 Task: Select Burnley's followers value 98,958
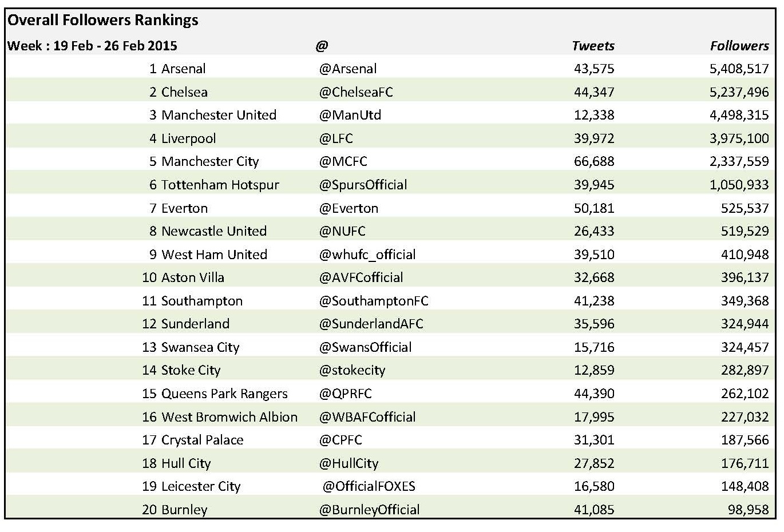coord(749,510)
